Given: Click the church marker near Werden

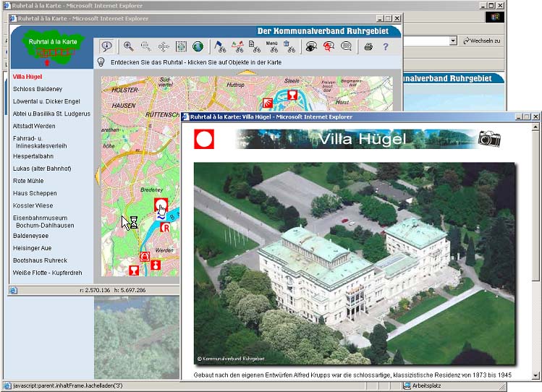Looking at the screenshot, I should [156, 265].
